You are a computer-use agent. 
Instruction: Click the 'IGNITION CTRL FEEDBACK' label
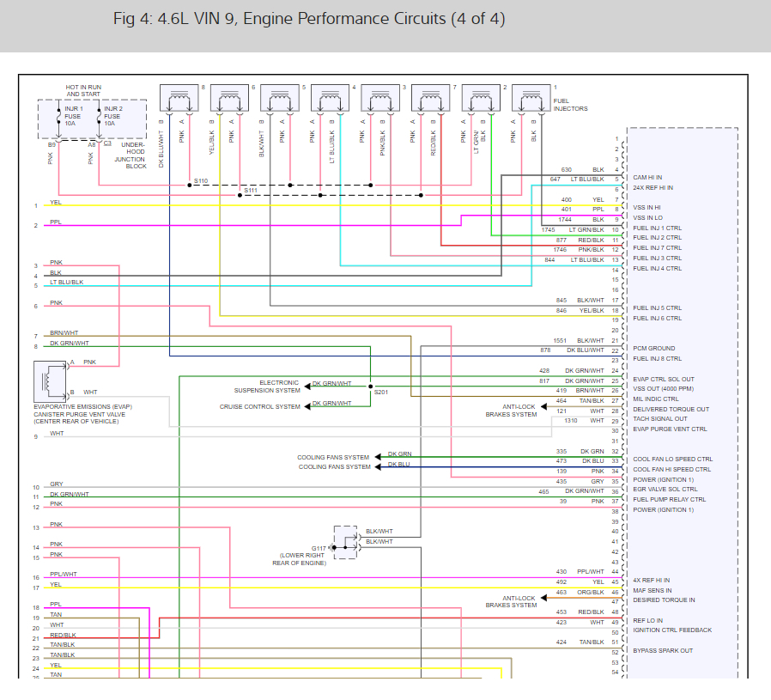pos(672,630)
